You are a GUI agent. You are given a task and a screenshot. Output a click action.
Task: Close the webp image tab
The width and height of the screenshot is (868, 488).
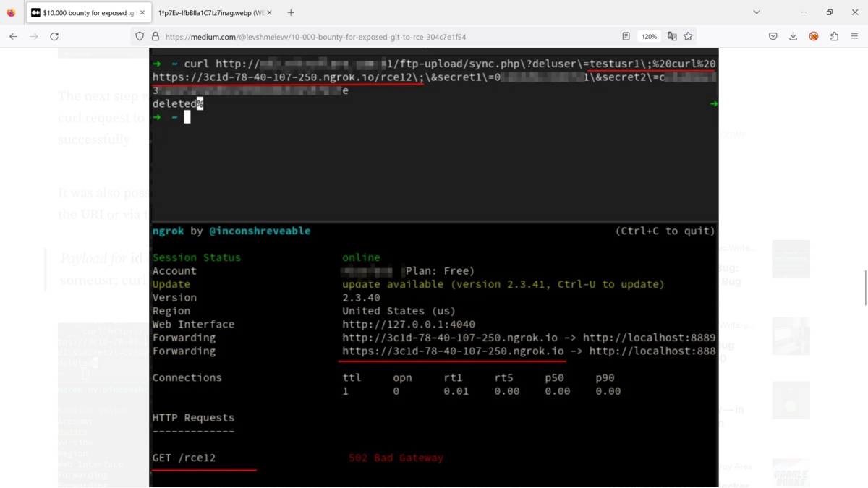[x=269, y=12]
